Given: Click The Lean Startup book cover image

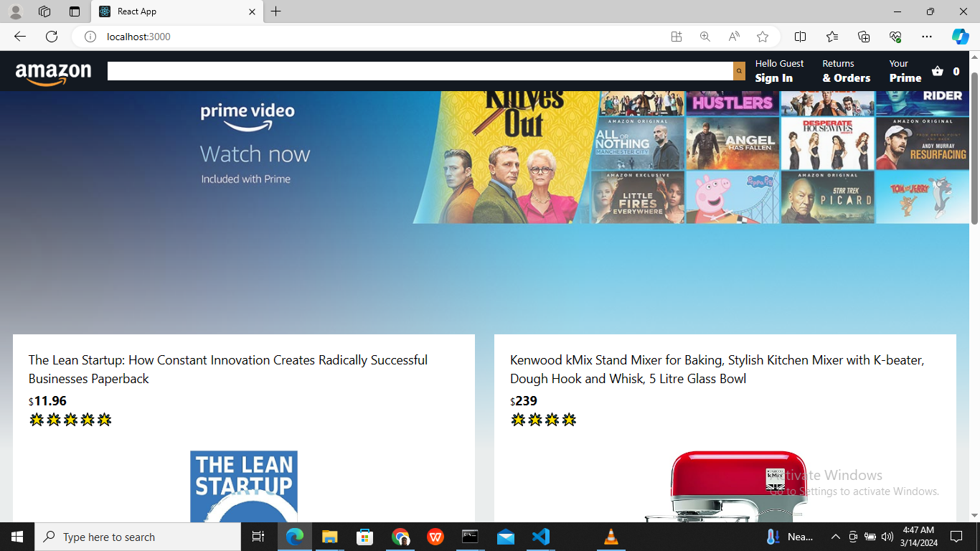Looking at the screenshot, I should click(244, 486).
